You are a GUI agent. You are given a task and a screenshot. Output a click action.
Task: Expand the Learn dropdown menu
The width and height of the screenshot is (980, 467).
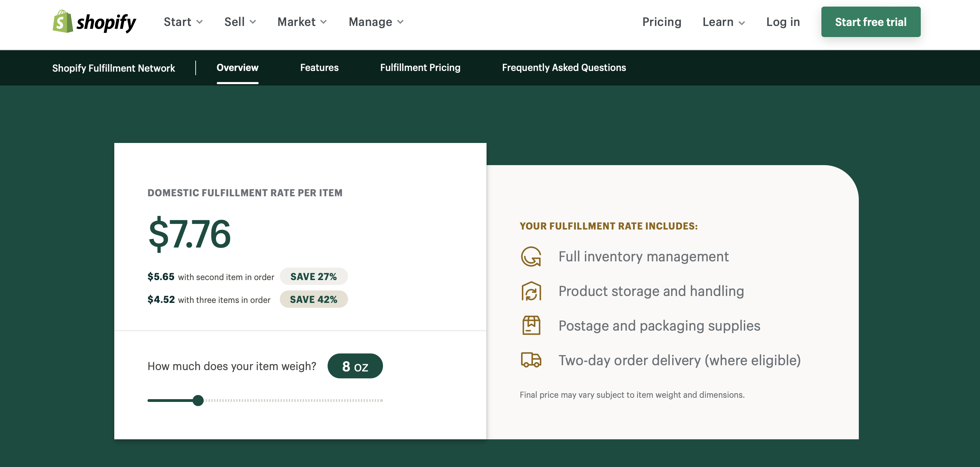724,22
